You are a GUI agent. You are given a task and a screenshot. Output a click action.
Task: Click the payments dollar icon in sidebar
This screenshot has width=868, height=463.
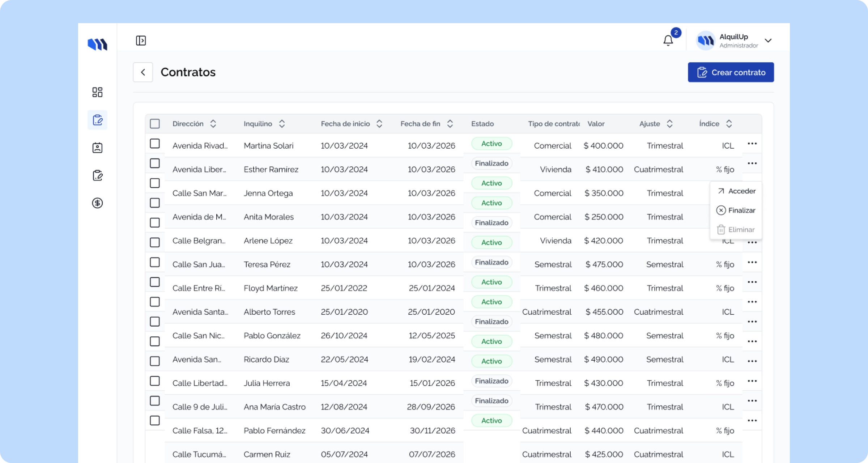click(x=97, y=203)
